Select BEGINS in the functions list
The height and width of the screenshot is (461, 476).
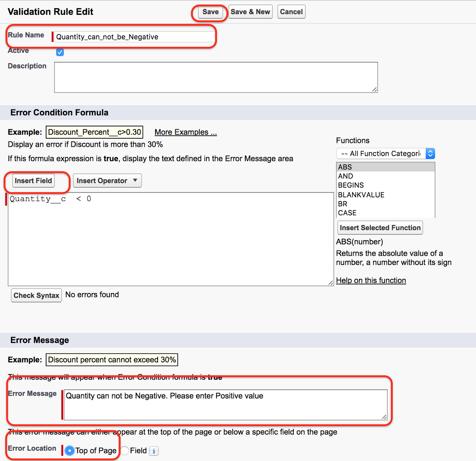[385, 185]
